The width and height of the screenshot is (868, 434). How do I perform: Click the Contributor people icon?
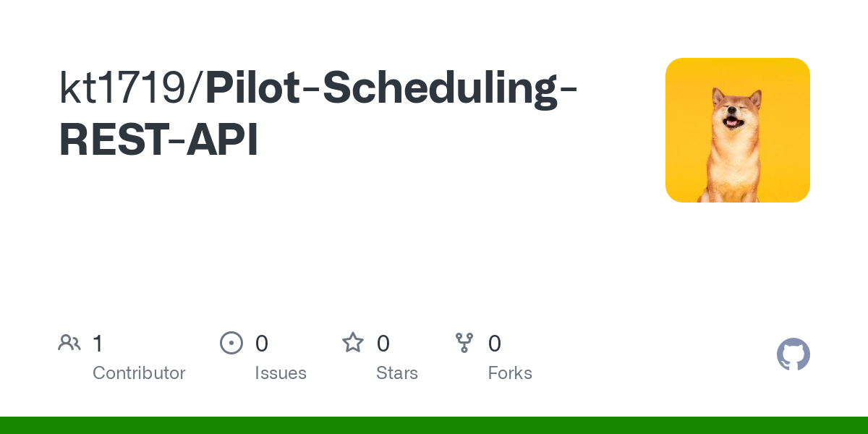tap(69, 343)
